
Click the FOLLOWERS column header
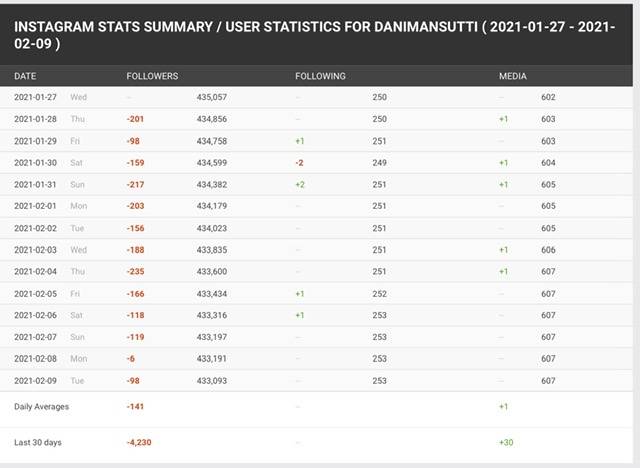click(x=152, y=76)
